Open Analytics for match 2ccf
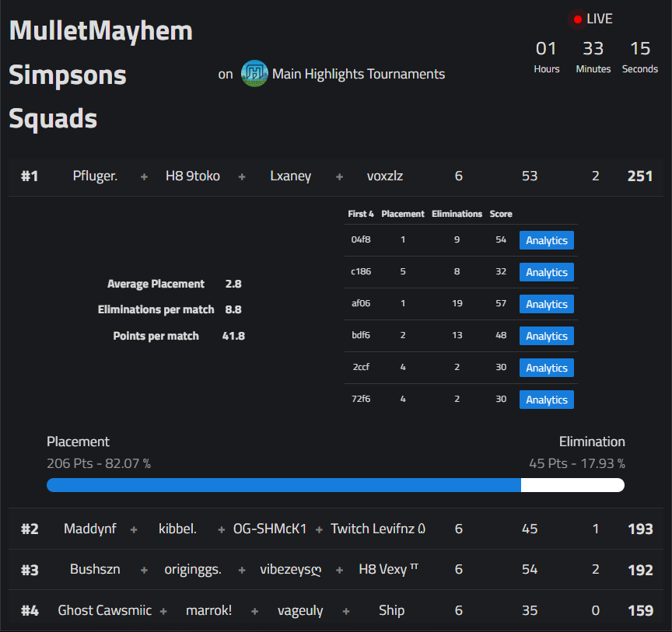 click(547, 368)
